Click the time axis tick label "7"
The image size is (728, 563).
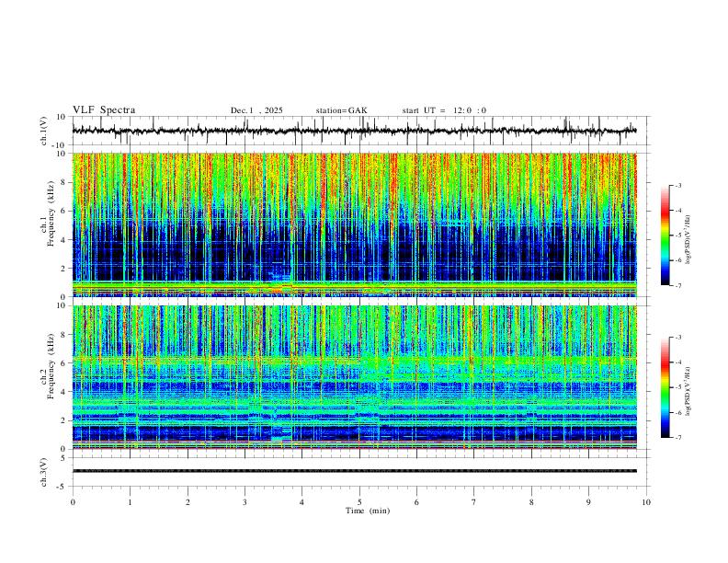[x=474, y=502]
